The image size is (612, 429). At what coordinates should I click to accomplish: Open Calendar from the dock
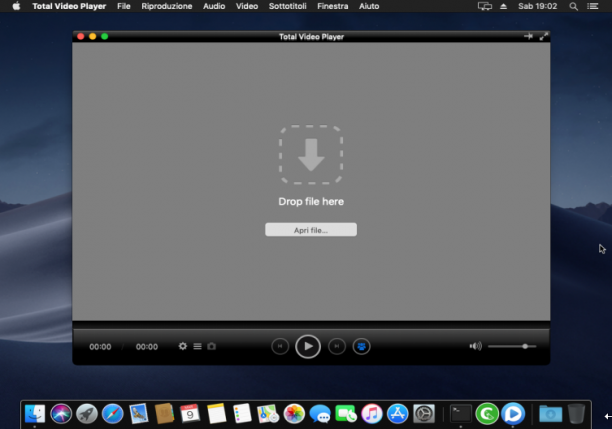click(190, 414)
